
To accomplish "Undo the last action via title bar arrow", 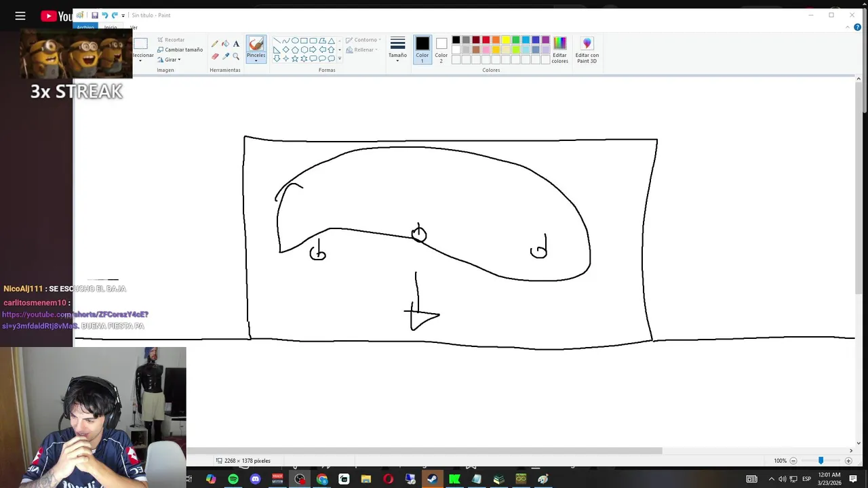I will [105, 15].
